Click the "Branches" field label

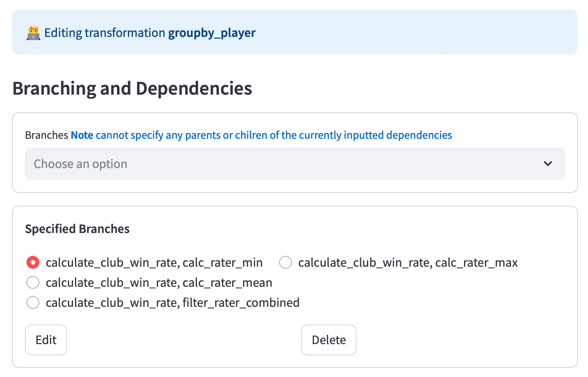[x=47, y=135]
